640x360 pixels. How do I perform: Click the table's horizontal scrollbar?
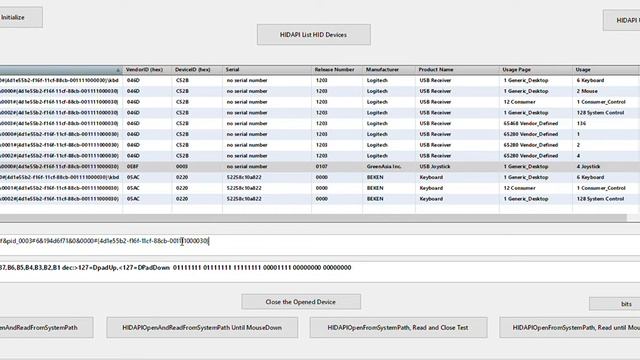click(x=313, y=218)
